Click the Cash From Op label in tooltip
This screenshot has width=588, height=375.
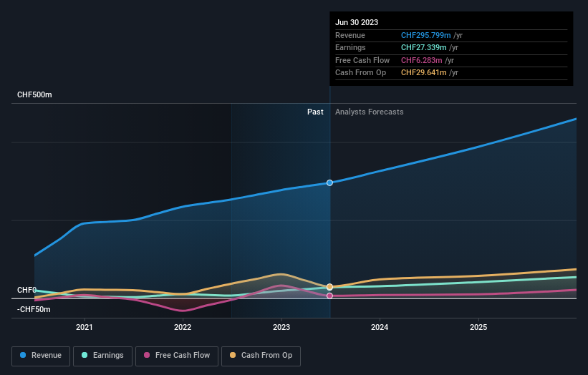360,73
